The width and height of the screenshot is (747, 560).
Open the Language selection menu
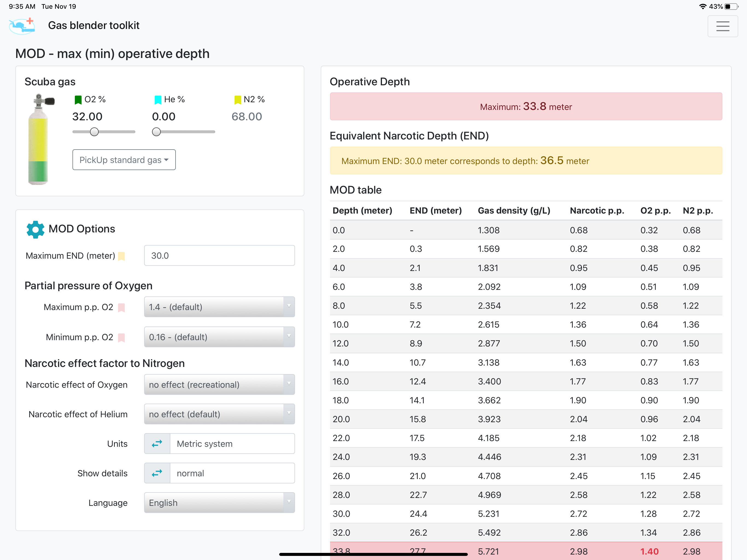point(219,503)
